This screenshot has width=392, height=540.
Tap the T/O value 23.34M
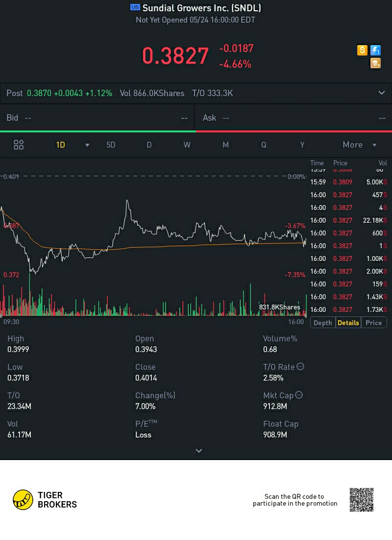tap(19, 406)
